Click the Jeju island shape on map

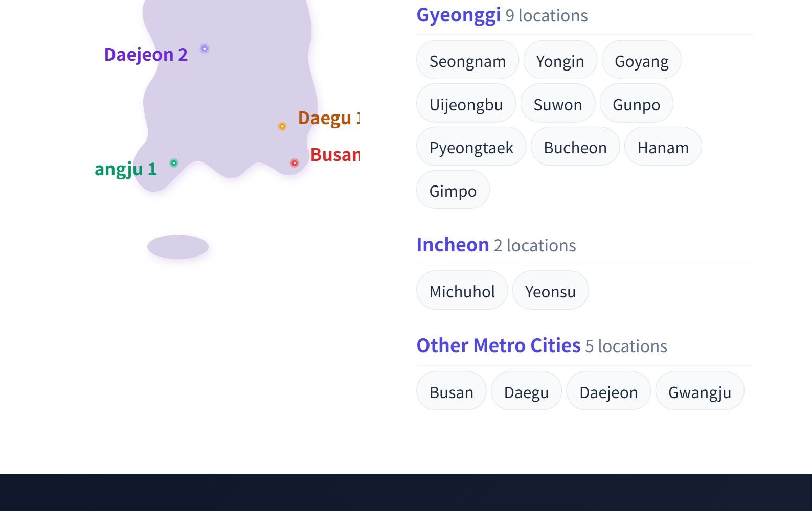[x=178, y=247]
